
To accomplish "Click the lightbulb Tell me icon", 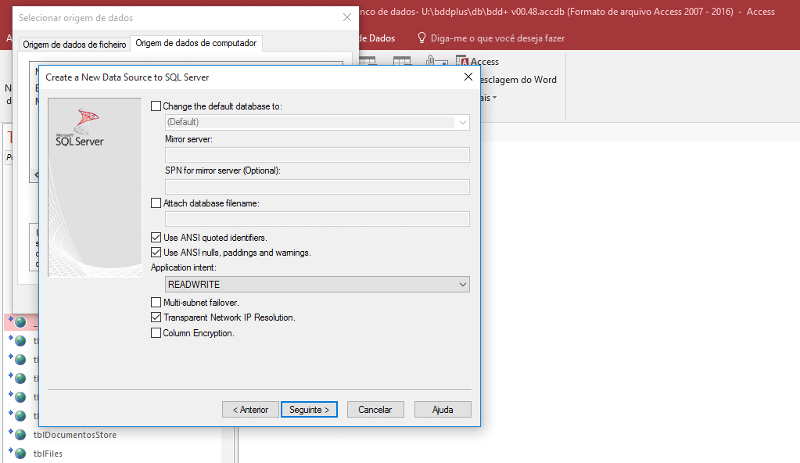I will coord(421,38).
